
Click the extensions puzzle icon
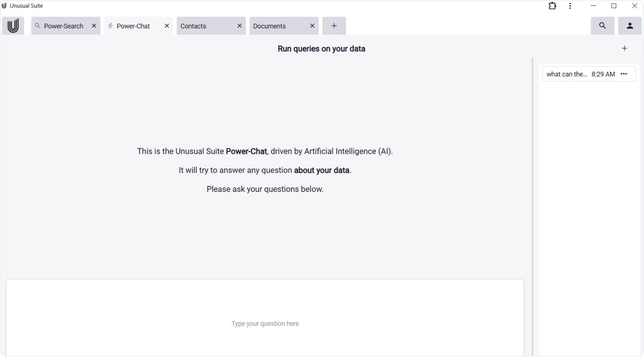tap(552, 6)
